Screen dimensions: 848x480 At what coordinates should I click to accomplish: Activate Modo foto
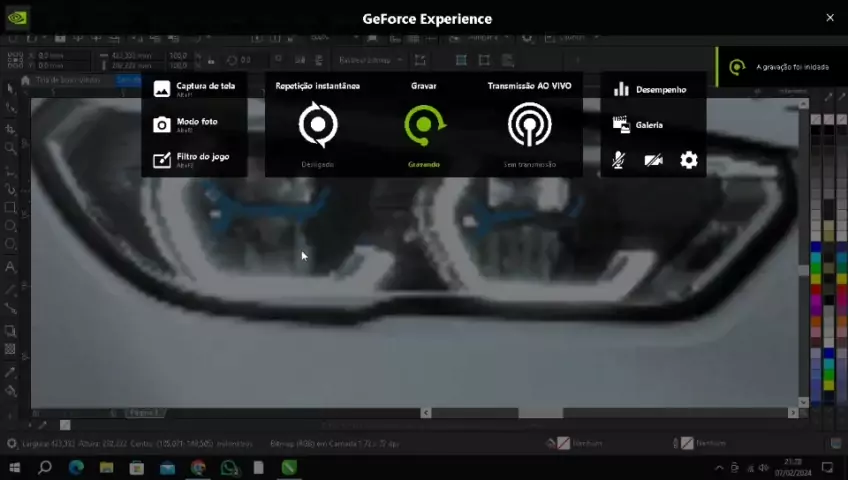tap(188, 124)
